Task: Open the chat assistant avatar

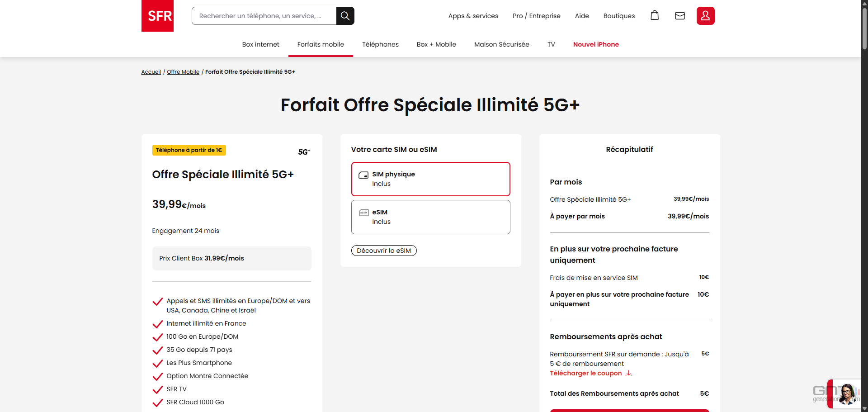Action: coord(846,394)
